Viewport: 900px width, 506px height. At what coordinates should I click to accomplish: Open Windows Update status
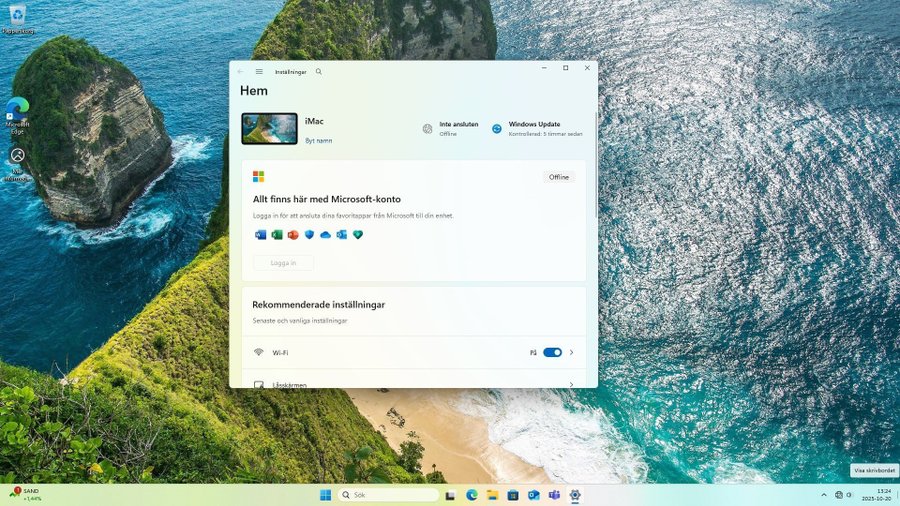535,128
